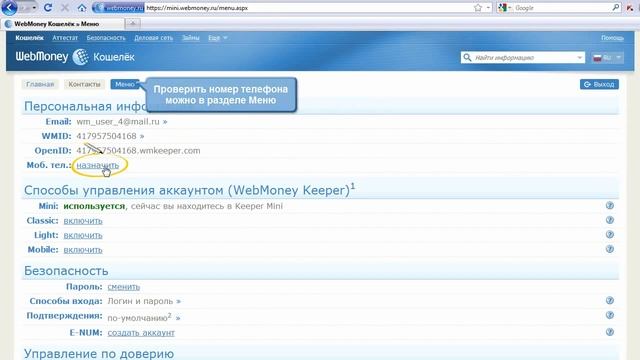This screenshot has width=640, height=360.
Task: Click the Google search input field
Action: click(x=562, y=8)
